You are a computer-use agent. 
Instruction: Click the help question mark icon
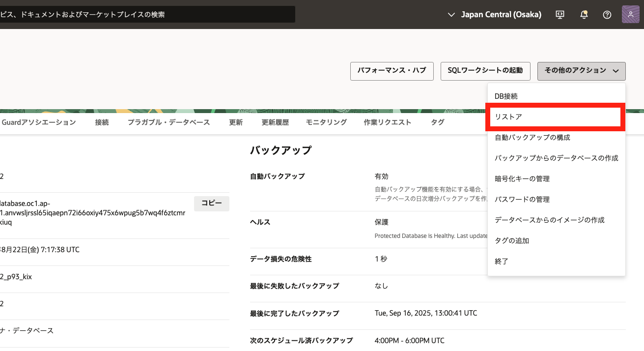[607, 15]
